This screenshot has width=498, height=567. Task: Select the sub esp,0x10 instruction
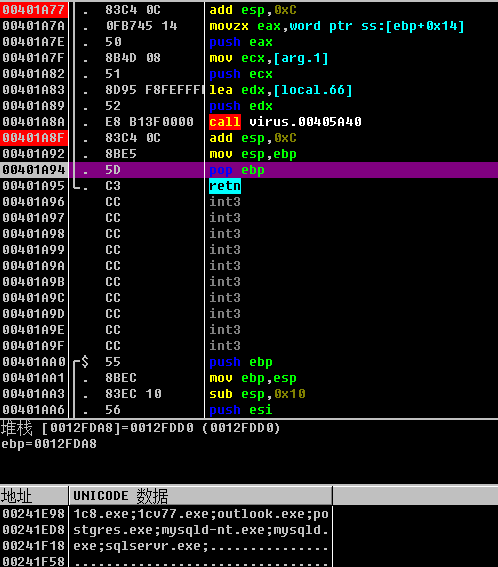257,394
